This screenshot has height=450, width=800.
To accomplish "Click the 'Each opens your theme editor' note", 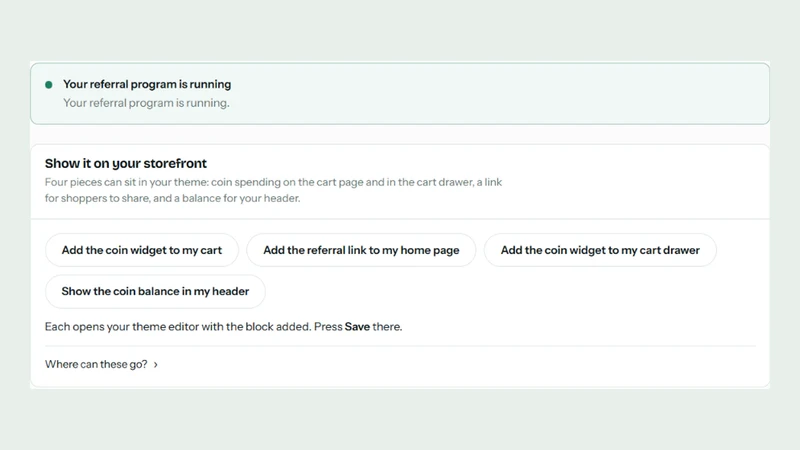I will tap(223, 327).
